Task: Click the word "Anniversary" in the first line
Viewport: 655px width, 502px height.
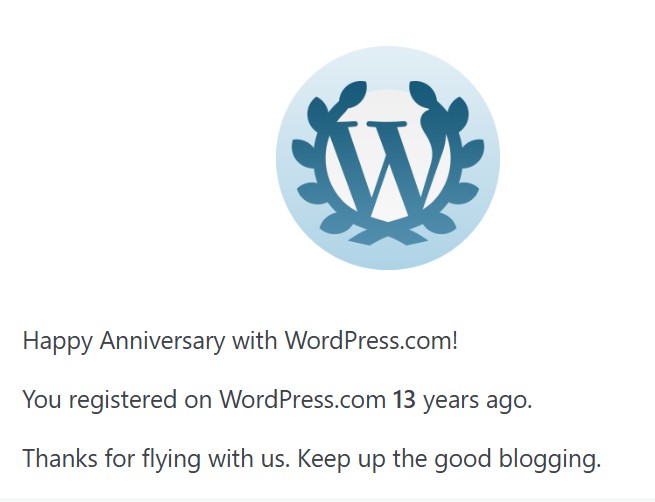Action: coord(162,340)
